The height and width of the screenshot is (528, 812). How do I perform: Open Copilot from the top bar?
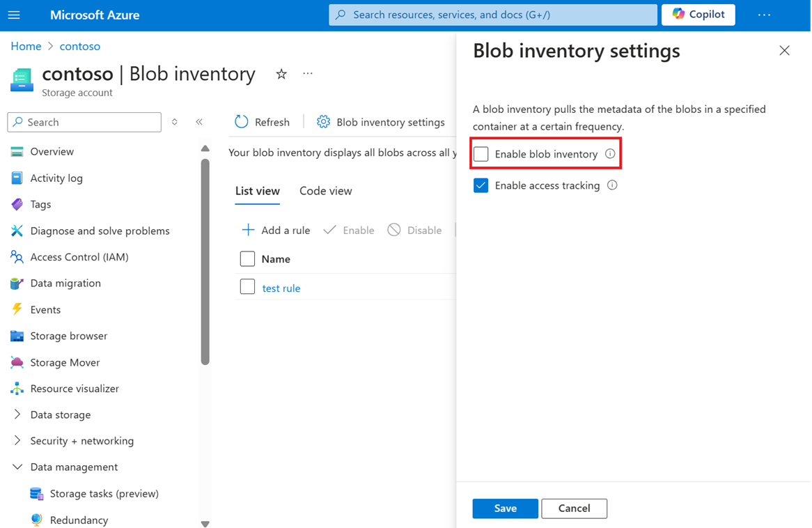pos(698,14)
